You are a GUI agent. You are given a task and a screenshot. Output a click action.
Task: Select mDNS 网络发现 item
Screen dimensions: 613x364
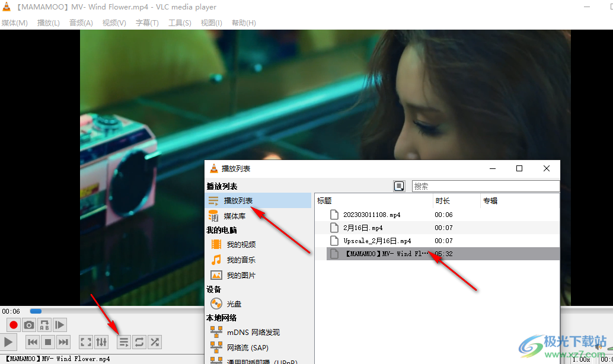(253, 333)
